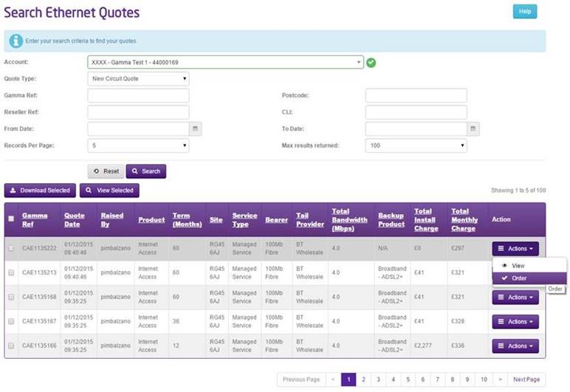
Task: Go to page 3 of results
Action: pos(379,379)
